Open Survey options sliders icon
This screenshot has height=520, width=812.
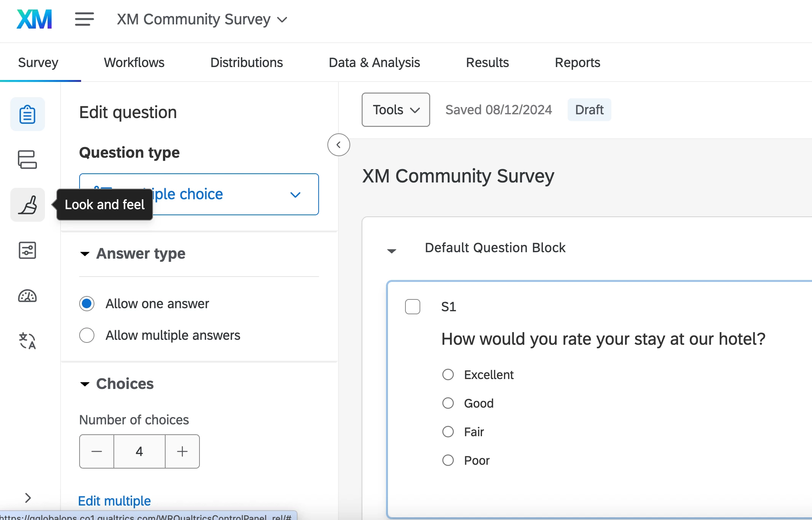pyautogui.click(x=27, y=250)
